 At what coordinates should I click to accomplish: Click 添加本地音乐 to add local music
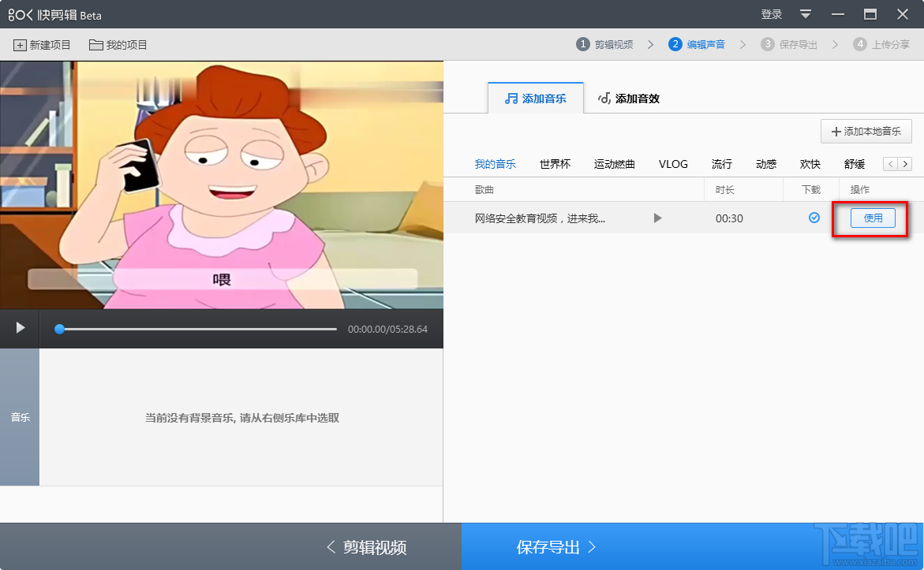[866, 131]
